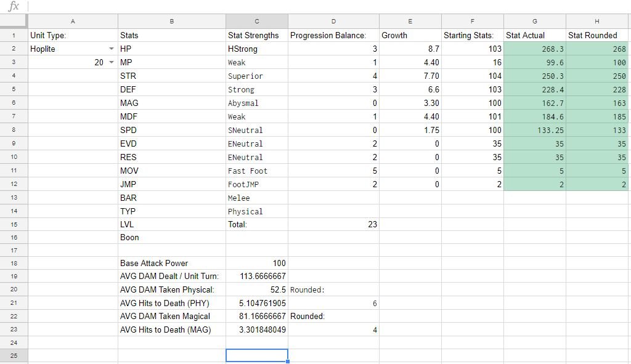Viewport: 631px width, 364px height.
Task: Select column D header
Action: tap(333, 22)
